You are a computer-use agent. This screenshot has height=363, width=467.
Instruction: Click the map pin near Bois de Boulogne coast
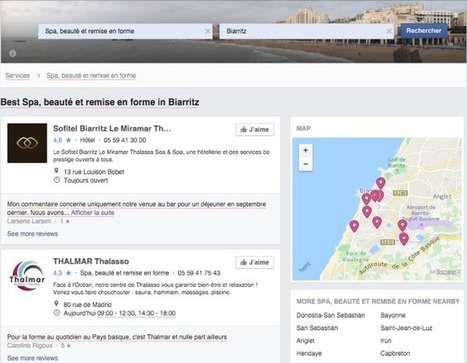click(x=354, y=226)
